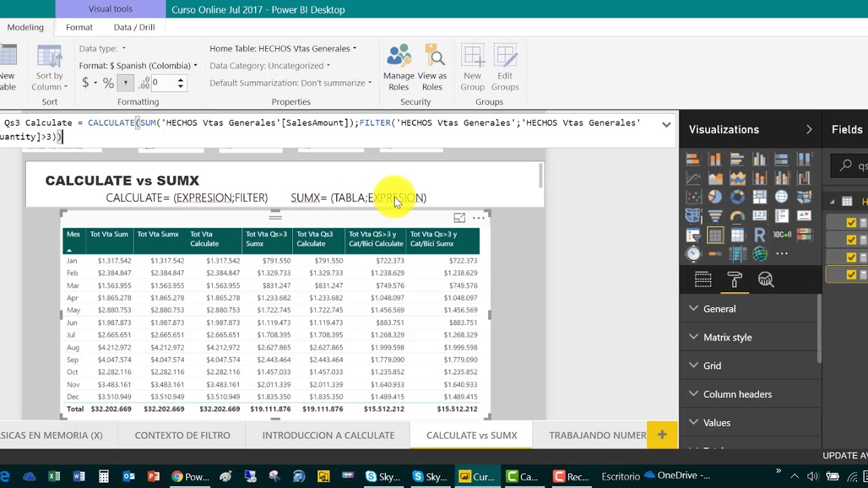The width and height of the screenshot is (868, 488).
Task: Select the scatter chart visualization
Action: pos(693,197)
